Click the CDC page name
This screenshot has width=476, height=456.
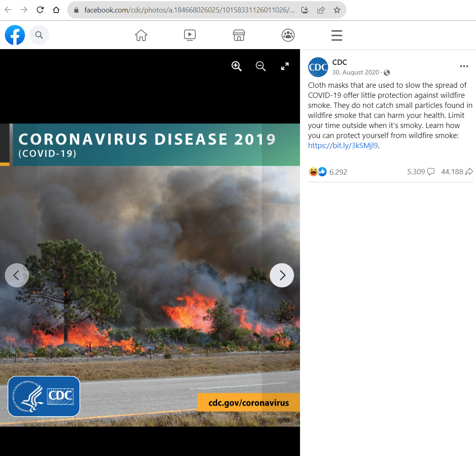pyautogui.click(x=339, y=62)
